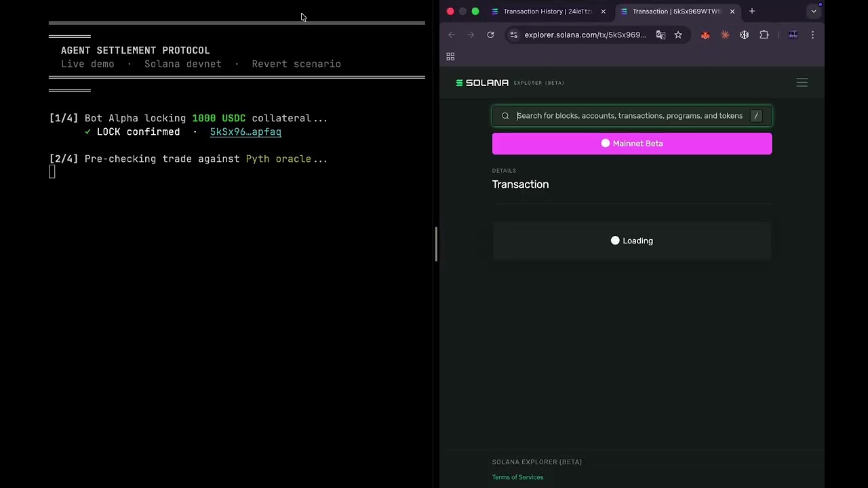
Task: Close the Transaction History tab
Action: (603, 12)
